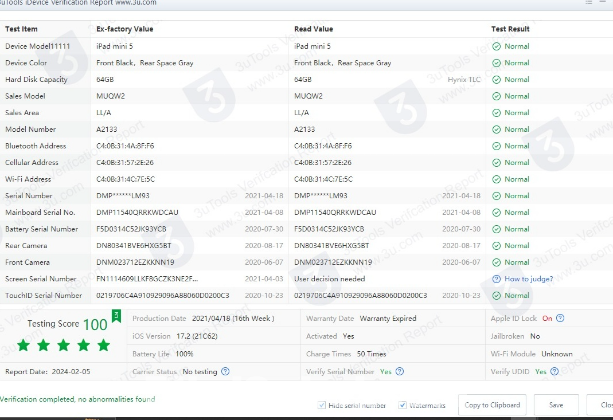Click the green check icon for Model Number row

[496, 129]
